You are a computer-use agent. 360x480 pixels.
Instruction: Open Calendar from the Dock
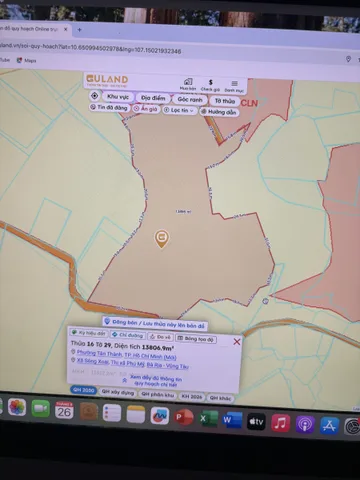[64, 410]
